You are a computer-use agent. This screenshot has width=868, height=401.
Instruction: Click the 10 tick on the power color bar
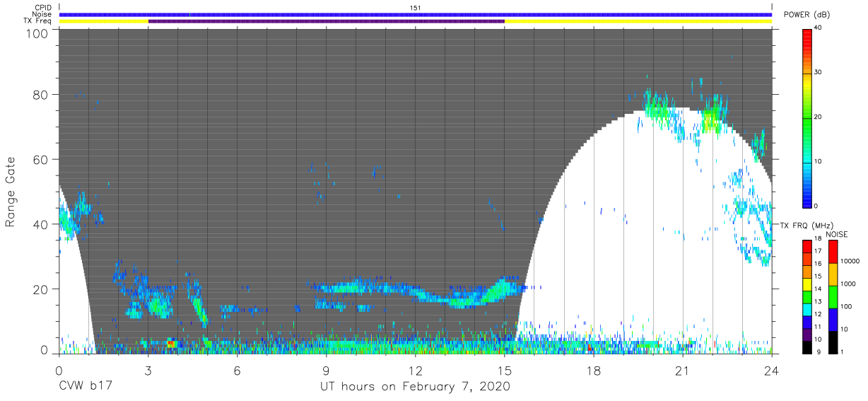[x=819, y=162]
